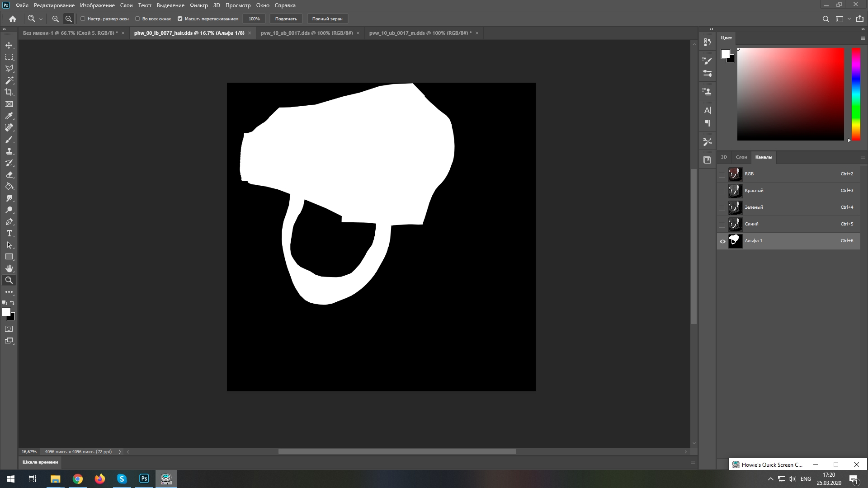Show the RGB channel visibility

722,174
